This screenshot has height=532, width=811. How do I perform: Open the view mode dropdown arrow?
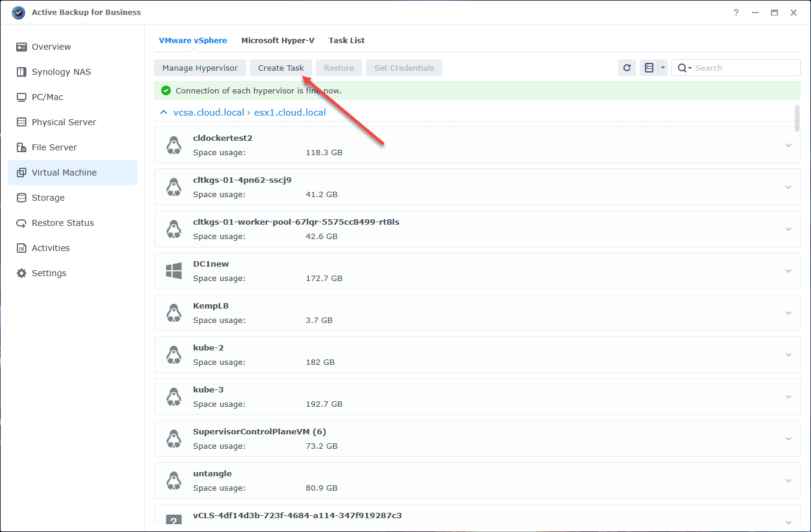click(663, 68)
